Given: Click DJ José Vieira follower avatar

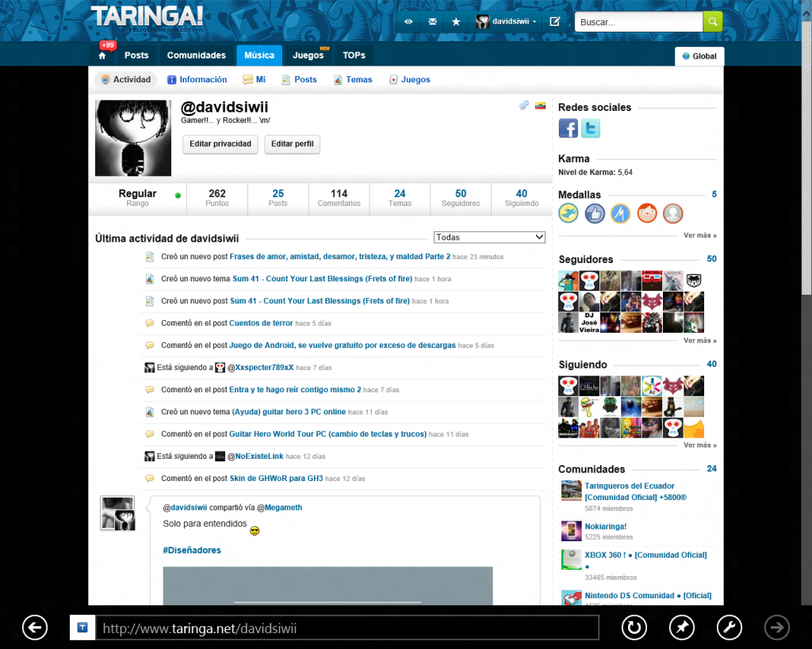Looking at the screenshot, I should 589,322.
